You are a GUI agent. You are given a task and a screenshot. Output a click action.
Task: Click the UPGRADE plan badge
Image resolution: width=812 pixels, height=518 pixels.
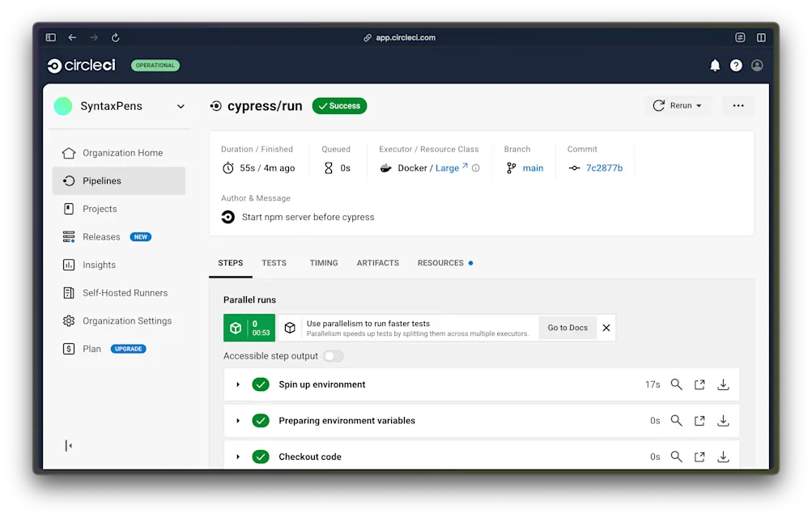pos(128,349)
